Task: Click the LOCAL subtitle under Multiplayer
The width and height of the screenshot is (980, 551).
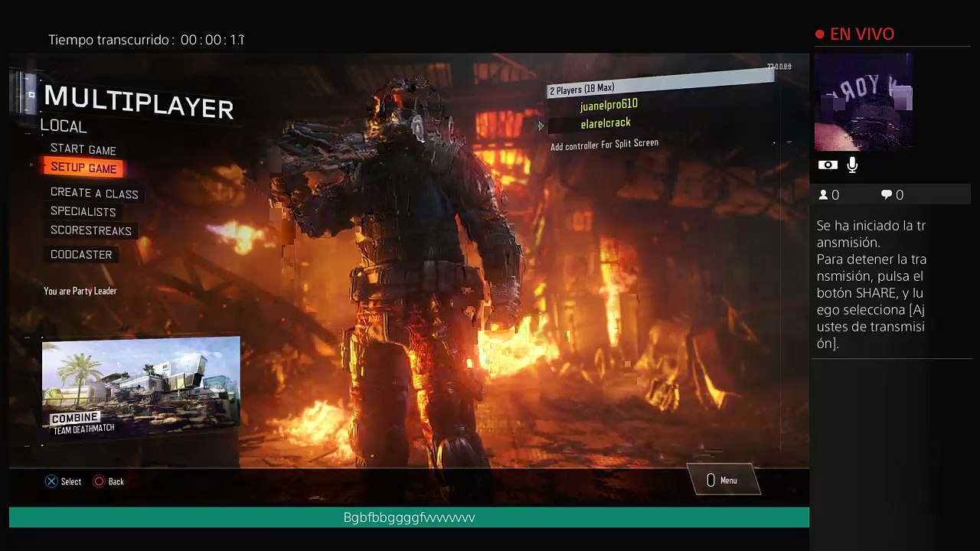Action: click(x=64, y=126)
